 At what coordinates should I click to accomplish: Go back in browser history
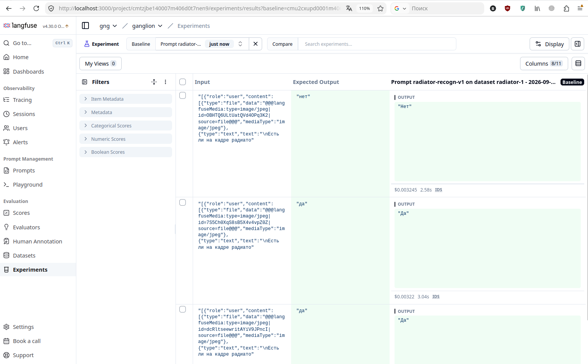click(x=9, y=8)
